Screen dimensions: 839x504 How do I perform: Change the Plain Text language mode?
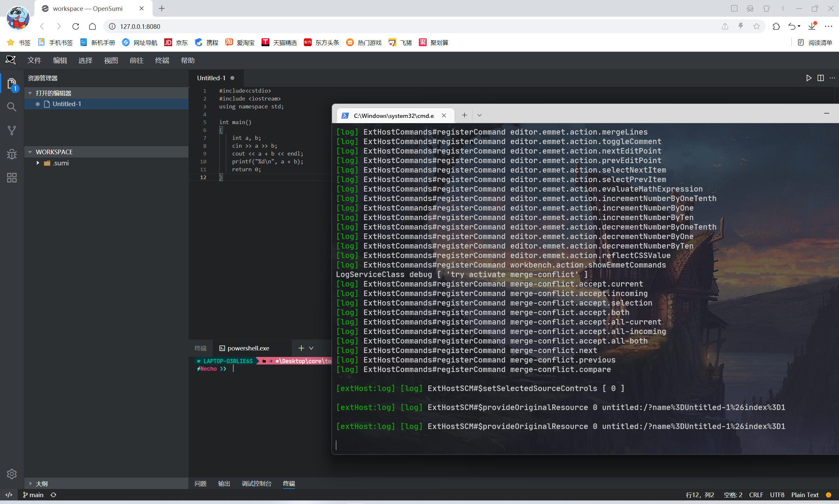coord(805,495)
